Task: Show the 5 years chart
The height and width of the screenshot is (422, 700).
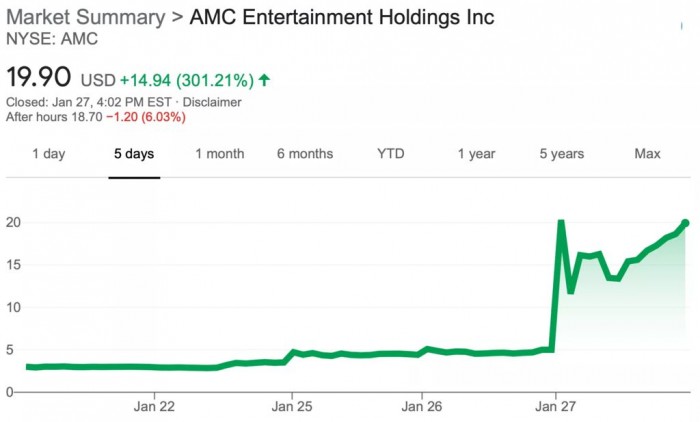Action: [x=562, y=154]
